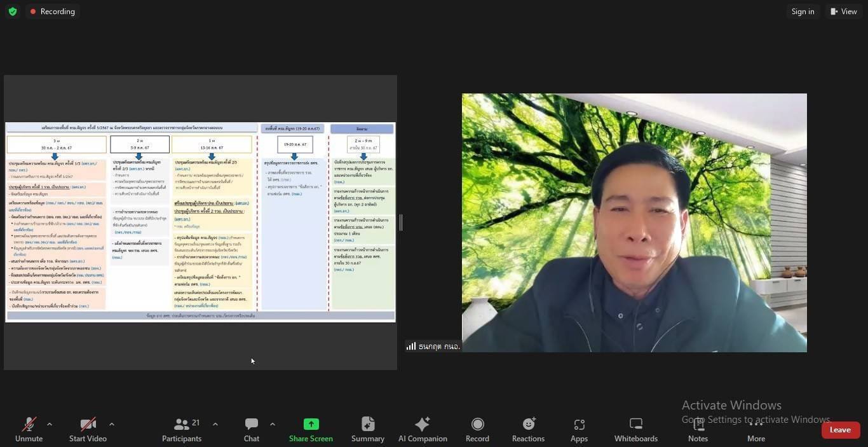
Task: Click the Sign in button
Action: (x=803, y=11)
